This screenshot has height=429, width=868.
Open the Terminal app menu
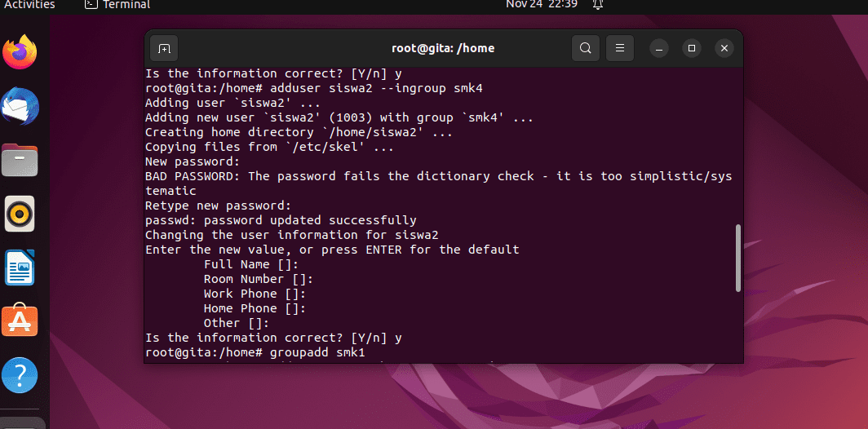point(117,5)
